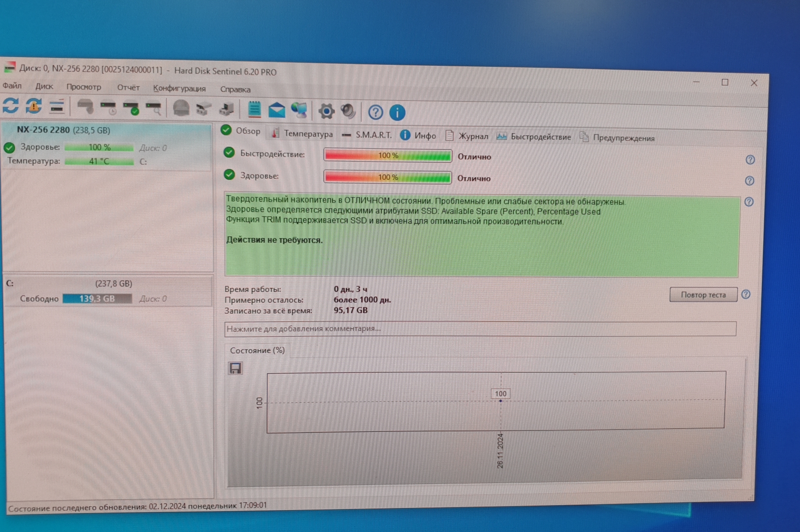Click the disk with magnifier icon
Viewport: 800px width, 532px height.
[154, 108]
